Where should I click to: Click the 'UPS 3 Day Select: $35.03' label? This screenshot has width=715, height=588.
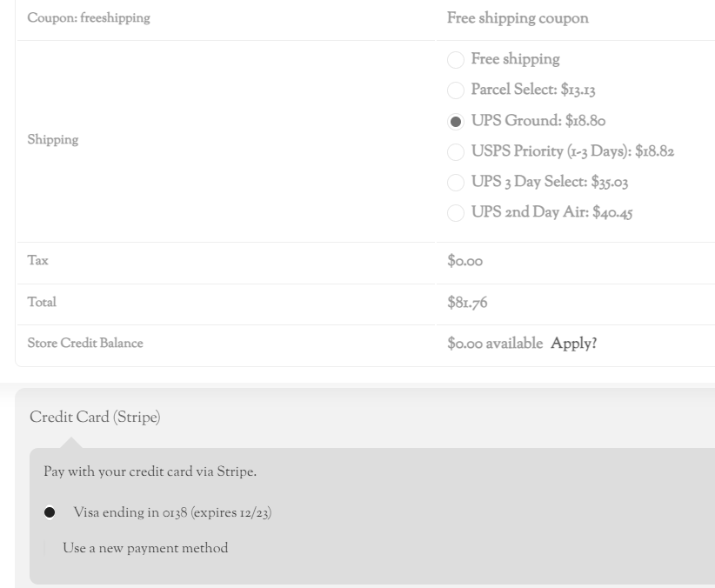coord(550,182)
